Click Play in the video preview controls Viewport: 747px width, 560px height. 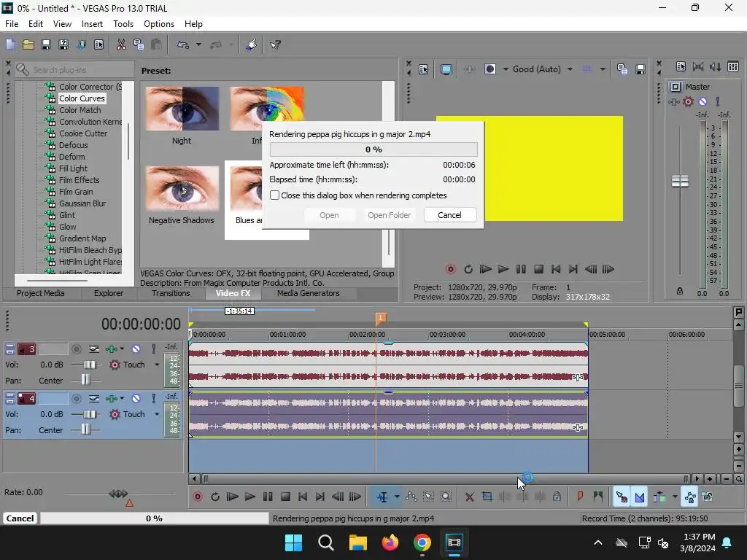coord(503,269)
